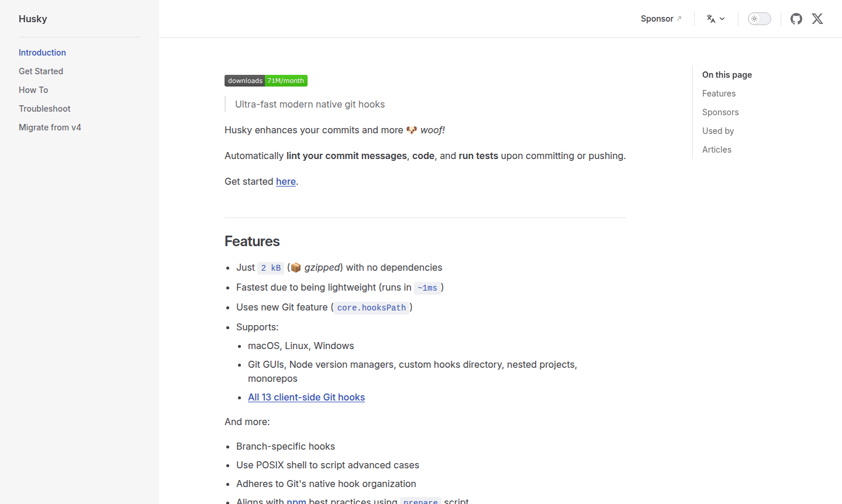Viewport: 842px width, 504px height.
Task: Click the translate language icon
Action: [711, 19]
